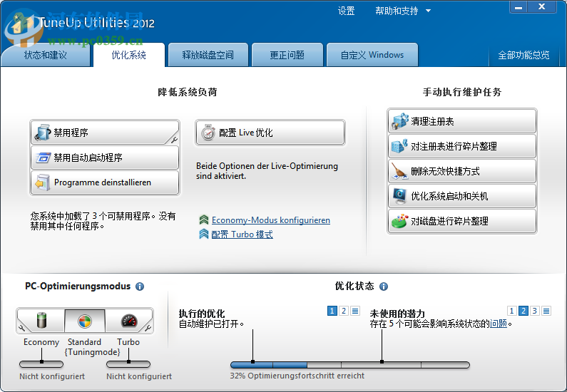
Task: Click the registry defrag cube icon
Action: 399,146
